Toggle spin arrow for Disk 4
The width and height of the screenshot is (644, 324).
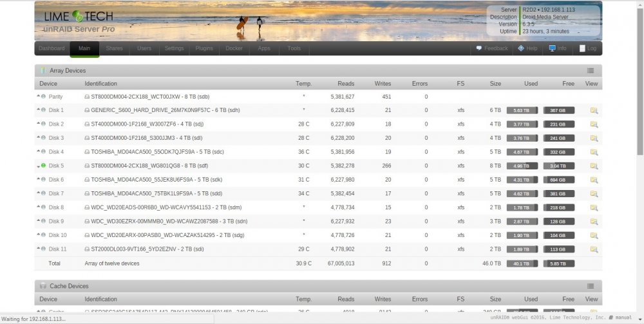point(38,151)
